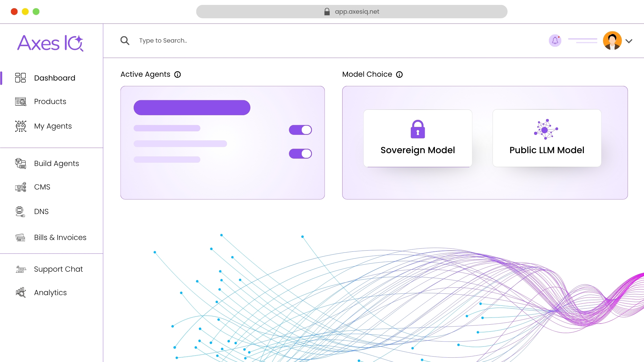Select the Sovereign Model card

coord(418,138)
